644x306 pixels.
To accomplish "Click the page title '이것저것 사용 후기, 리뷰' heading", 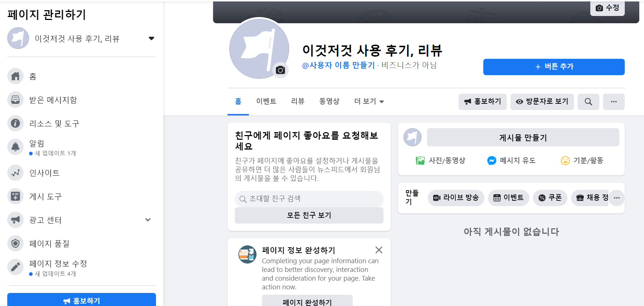I will pos(372,50).
